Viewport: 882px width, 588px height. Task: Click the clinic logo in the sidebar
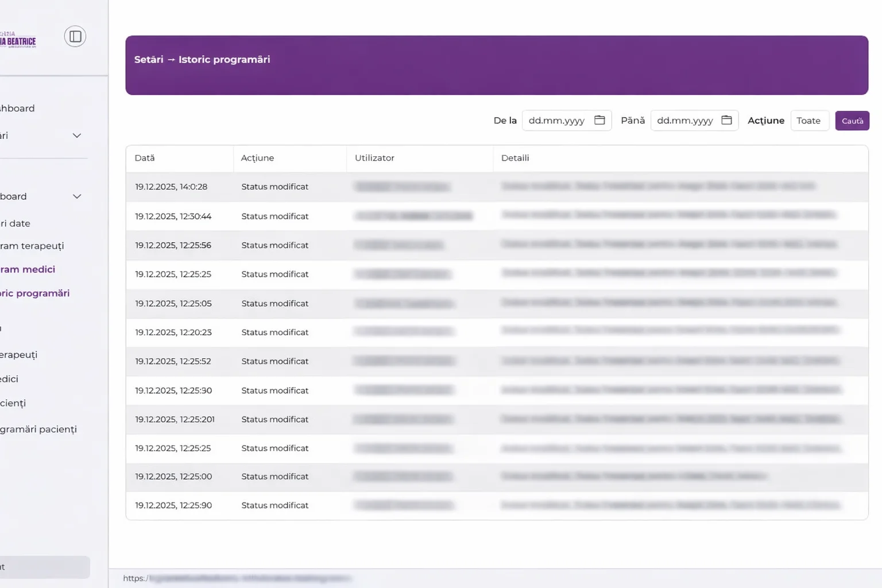[x=18, y=40]
